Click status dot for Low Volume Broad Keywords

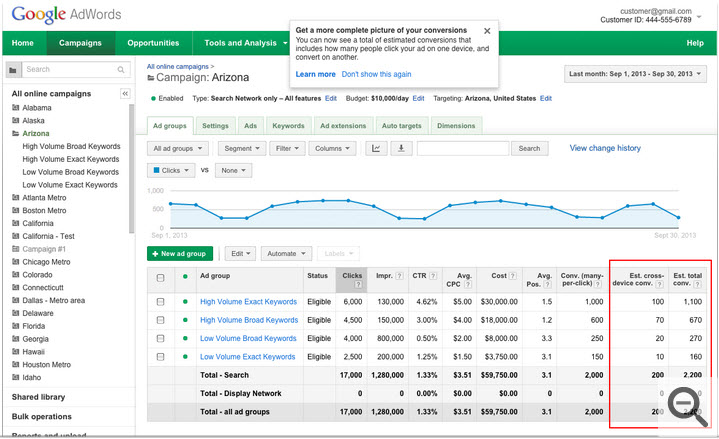point(185,339)
